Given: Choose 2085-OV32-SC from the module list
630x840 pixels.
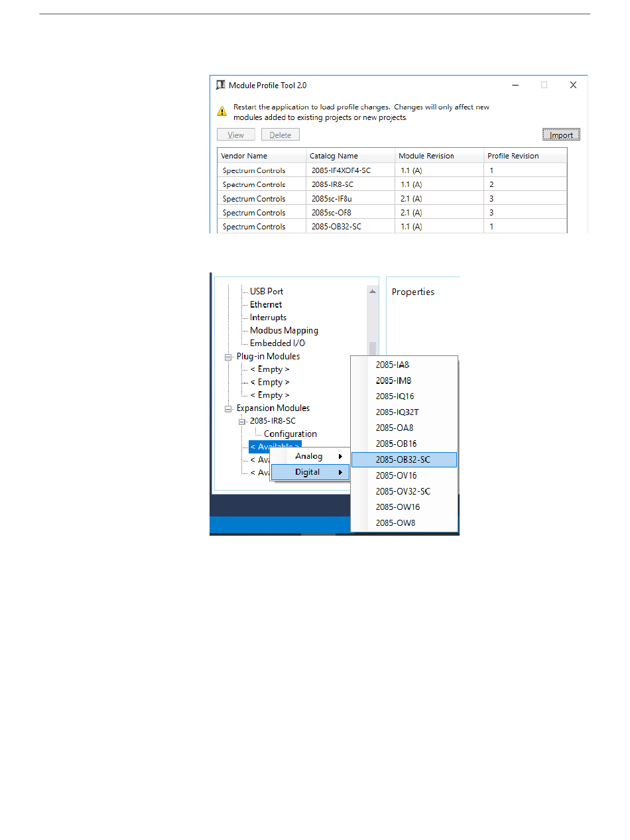Looking at the screenshot, I should tap(405, 491).
